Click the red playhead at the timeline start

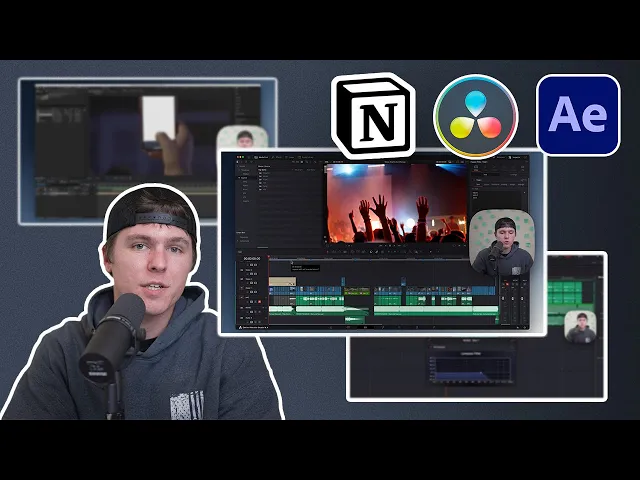pos(269,258)
